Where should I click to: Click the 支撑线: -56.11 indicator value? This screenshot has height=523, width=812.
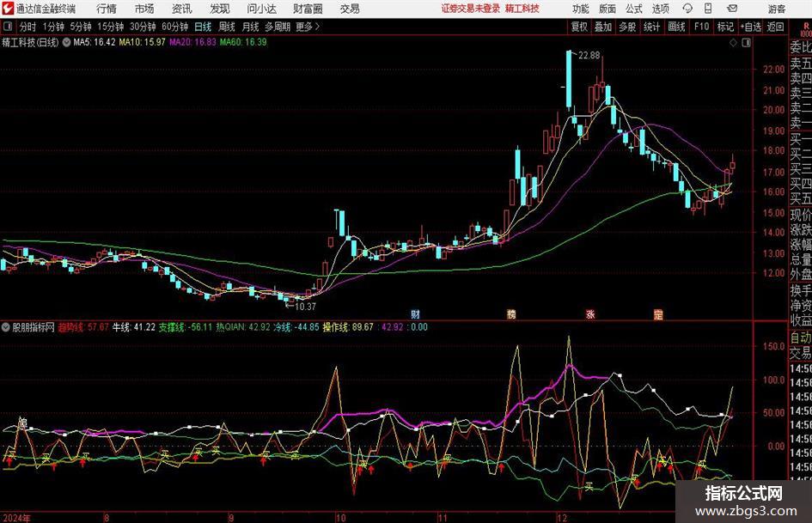point(186,327)
